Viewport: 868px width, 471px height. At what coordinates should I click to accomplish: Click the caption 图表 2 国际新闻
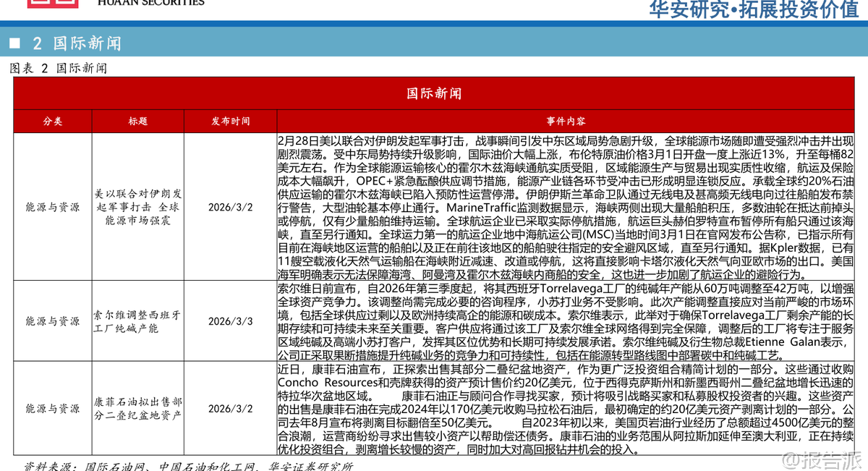58,68
